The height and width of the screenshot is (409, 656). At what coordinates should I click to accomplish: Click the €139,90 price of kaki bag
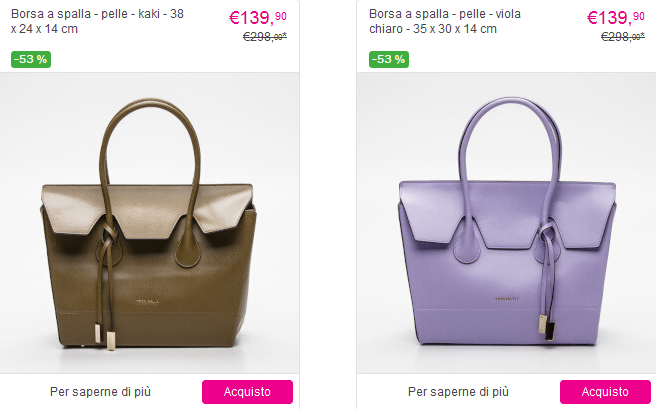pyautogui.click(x=258, y=18)
